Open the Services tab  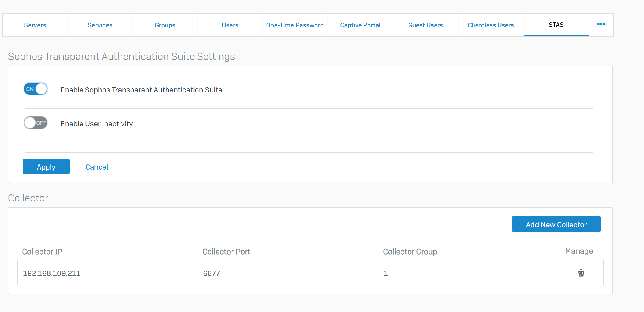[100, 25]
